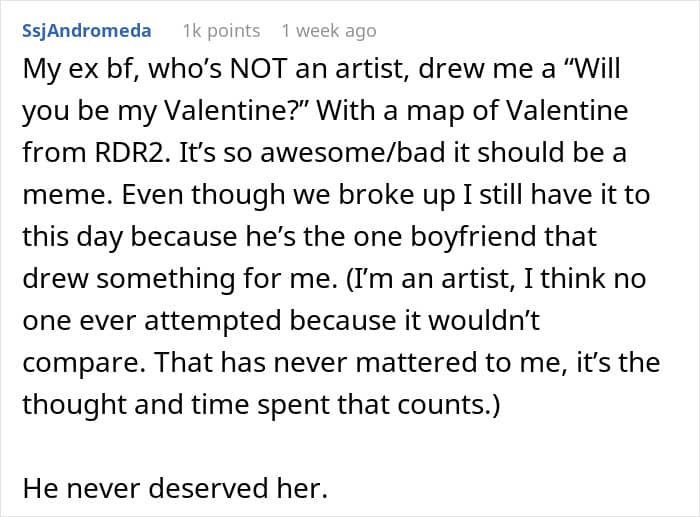The image size is (700, 517).
Task: Open SsjAndromeda's user profile
Action: click(86, 31)
